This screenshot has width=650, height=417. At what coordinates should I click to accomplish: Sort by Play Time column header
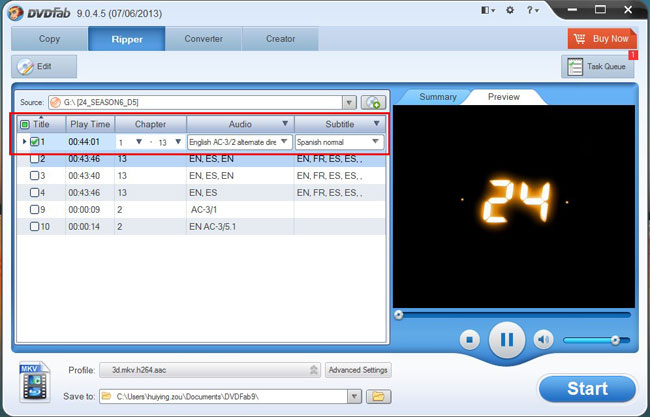click(x=90, y=124)
